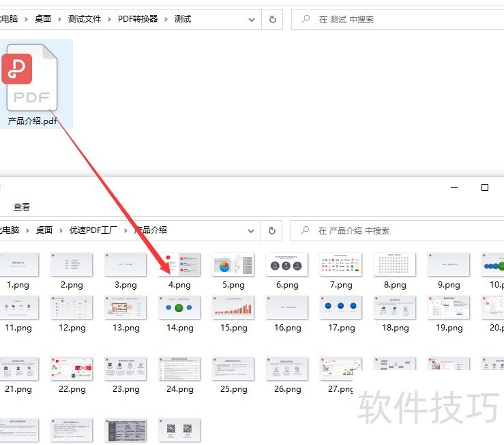Select thumbnail 17.png with blue circles
The width and height of the screenshot is (504, 445).
tap(341, 307)
